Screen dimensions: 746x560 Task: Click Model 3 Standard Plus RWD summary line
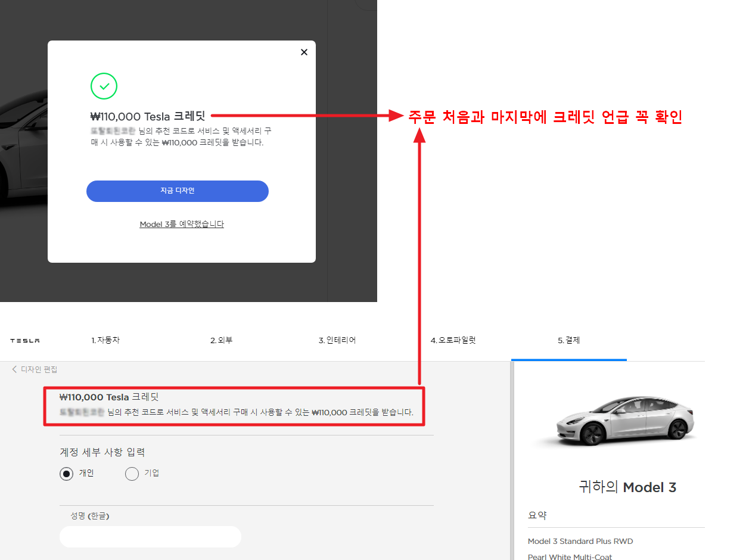580,542
